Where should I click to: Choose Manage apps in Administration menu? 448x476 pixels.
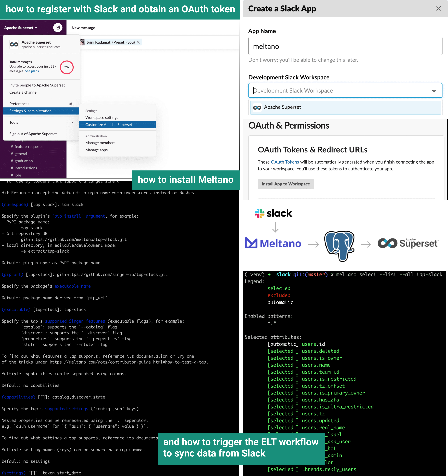click(96, 150)
